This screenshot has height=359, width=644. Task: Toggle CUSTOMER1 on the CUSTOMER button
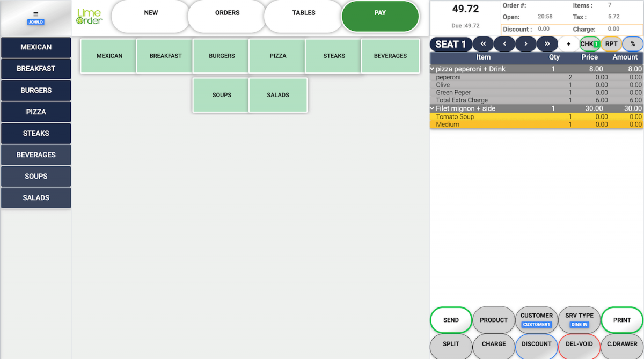pyautogui.click(x=537, y=325)
